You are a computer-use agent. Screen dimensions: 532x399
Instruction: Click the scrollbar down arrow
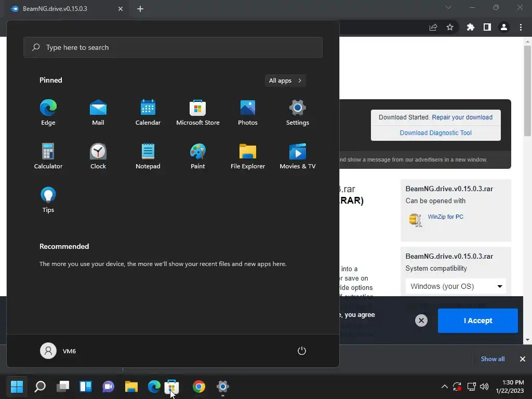pos(527,340)
